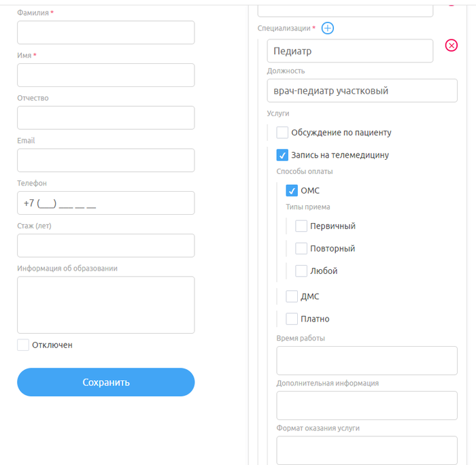Uncheck Запись на телемедицину checkbox

[283, 155]
